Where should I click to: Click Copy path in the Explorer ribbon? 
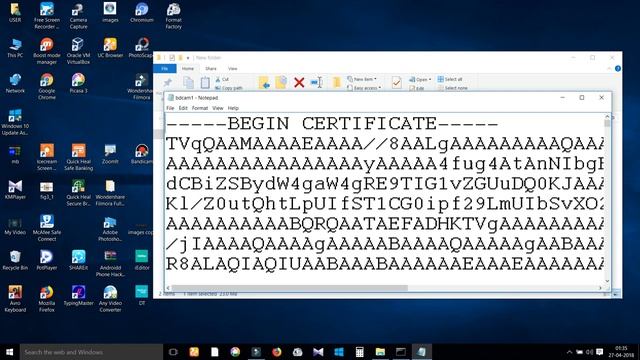click(x=229, y=88)
